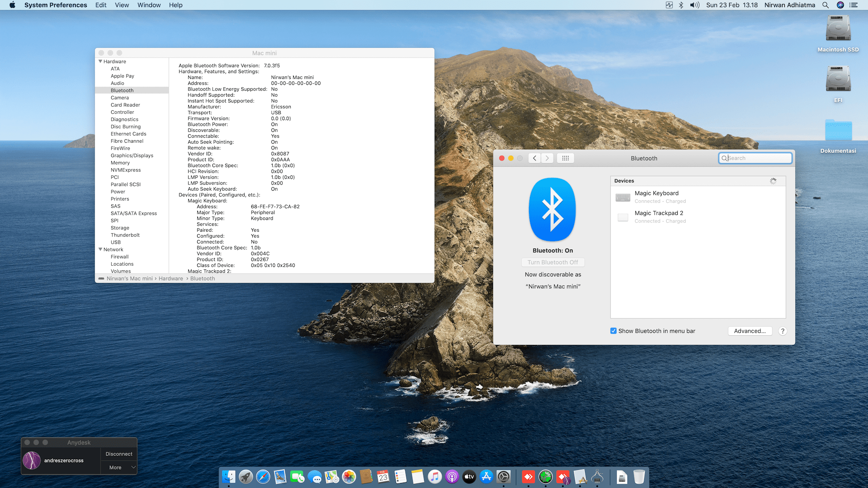Screen dimensions: 868x488
Task: Open the volume icon in the menu bar
Action: (x=695, y=5)
